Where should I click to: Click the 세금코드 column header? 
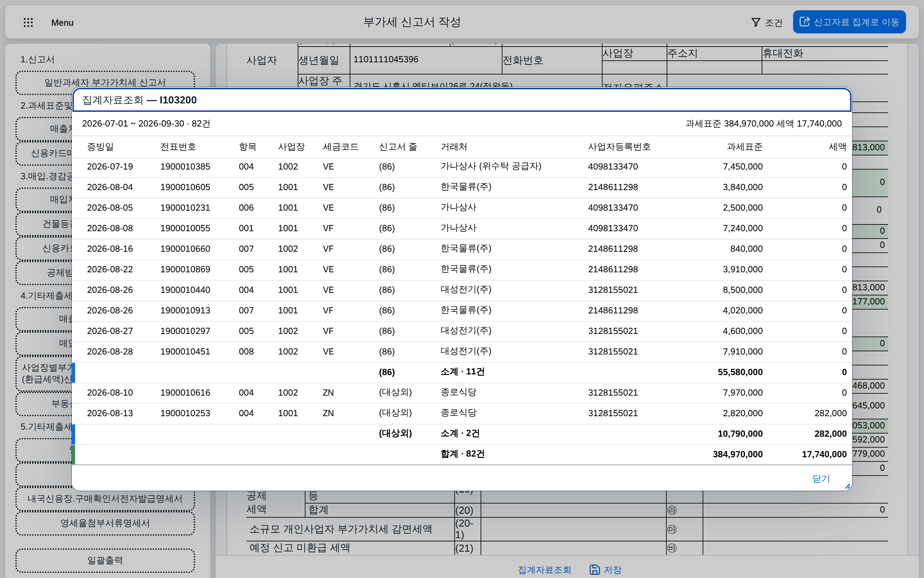[341, 147]
